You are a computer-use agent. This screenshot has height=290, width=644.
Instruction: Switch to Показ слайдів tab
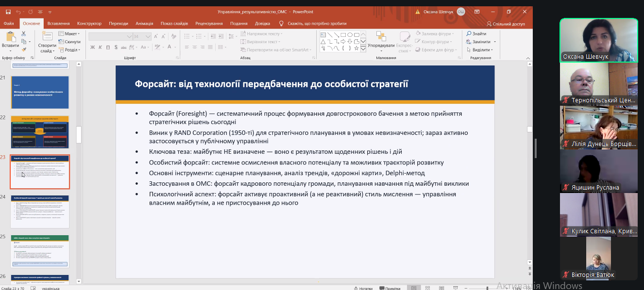tap(174, 23)
